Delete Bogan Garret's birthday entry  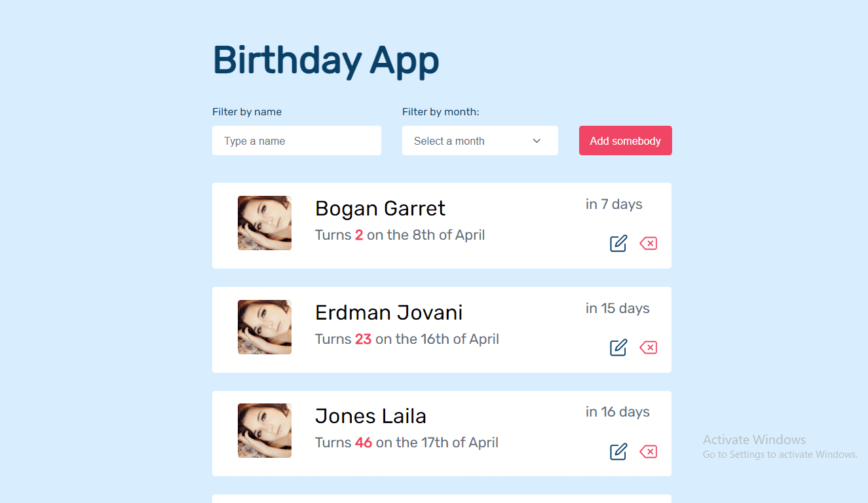(x=648, y=244)
